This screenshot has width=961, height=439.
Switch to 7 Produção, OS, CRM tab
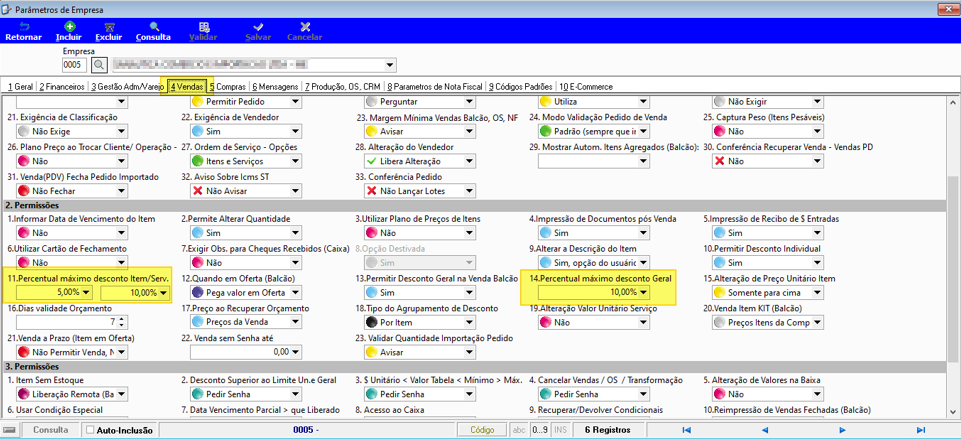tap(344, 86)
